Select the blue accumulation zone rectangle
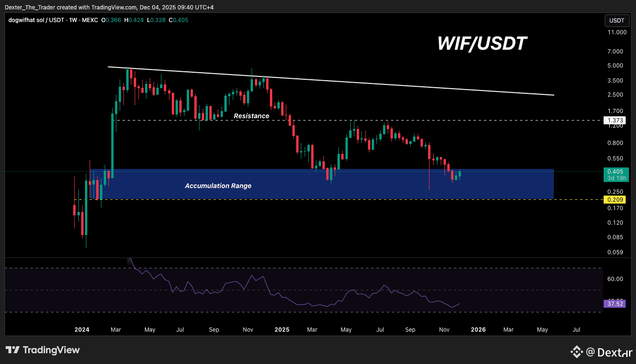This screenshot has height=364, width=636. (x=322, y=184)
